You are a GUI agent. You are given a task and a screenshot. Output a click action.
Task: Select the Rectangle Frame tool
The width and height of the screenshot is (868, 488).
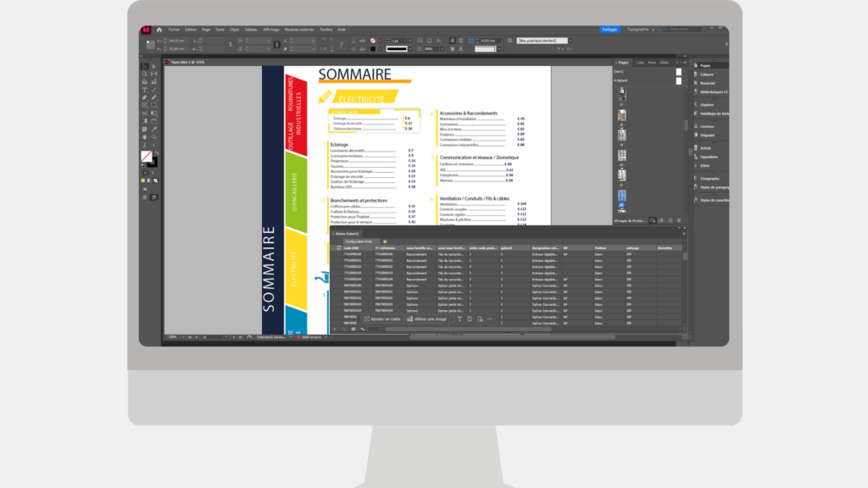pos(144,105)
